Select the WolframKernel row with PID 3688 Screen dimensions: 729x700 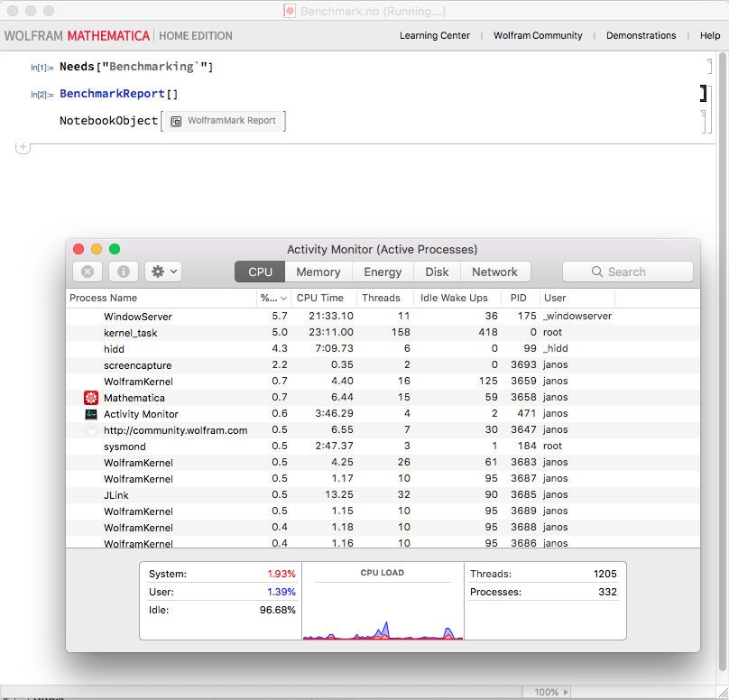tap(383, 528)
